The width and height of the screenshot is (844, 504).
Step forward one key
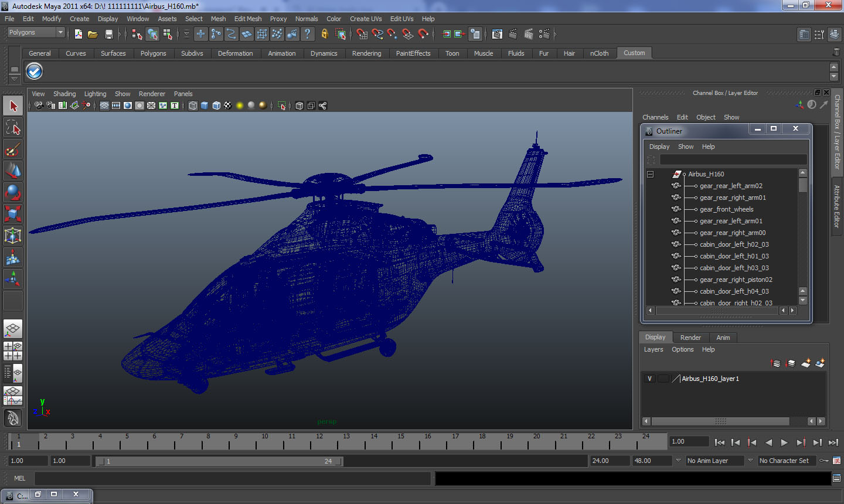(x=801, y=442)
